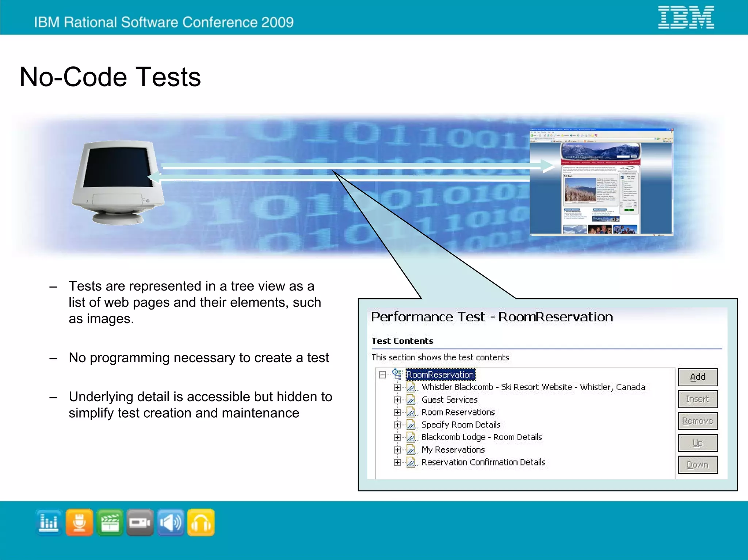Click page icon beside Specify Room Details
The image size is (748, 560).
411,425
